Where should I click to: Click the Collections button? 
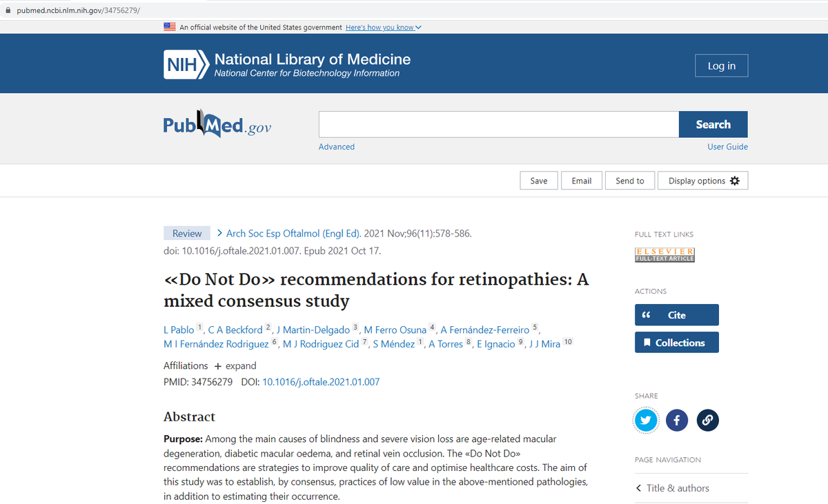677,343
